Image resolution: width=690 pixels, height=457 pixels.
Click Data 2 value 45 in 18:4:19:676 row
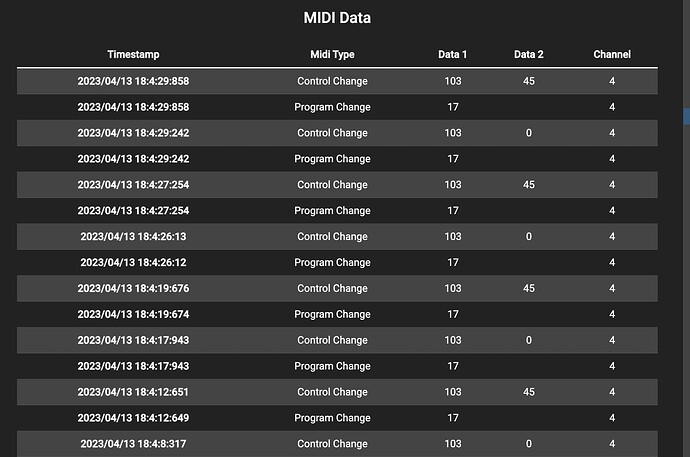[x=528, y=289]
